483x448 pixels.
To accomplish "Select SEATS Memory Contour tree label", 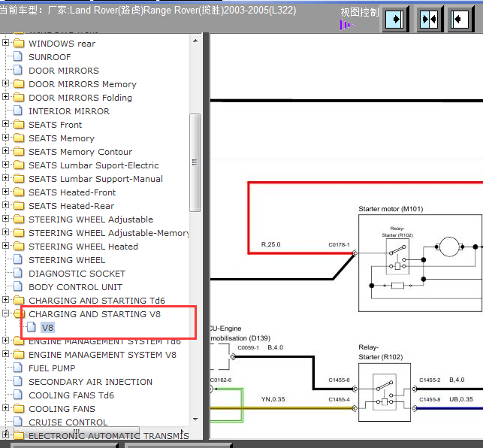I will [x=80, y=152].
